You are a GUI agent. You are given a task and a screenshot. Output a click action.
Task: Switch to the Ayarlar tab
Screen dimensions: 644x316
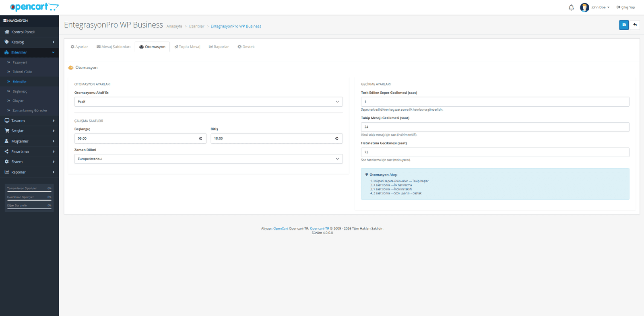tap(79, 47)
